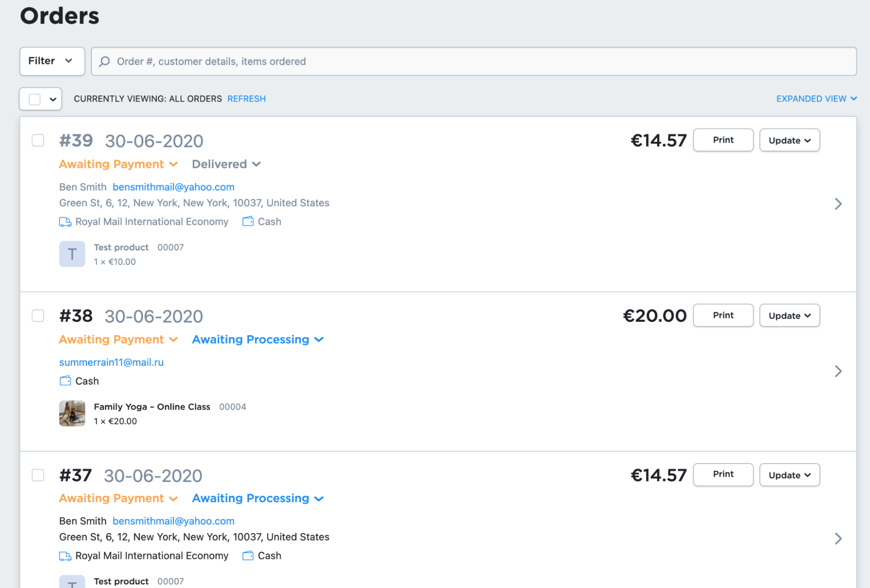
Task: Check the box next to order #37
Action: click(38, 475)
